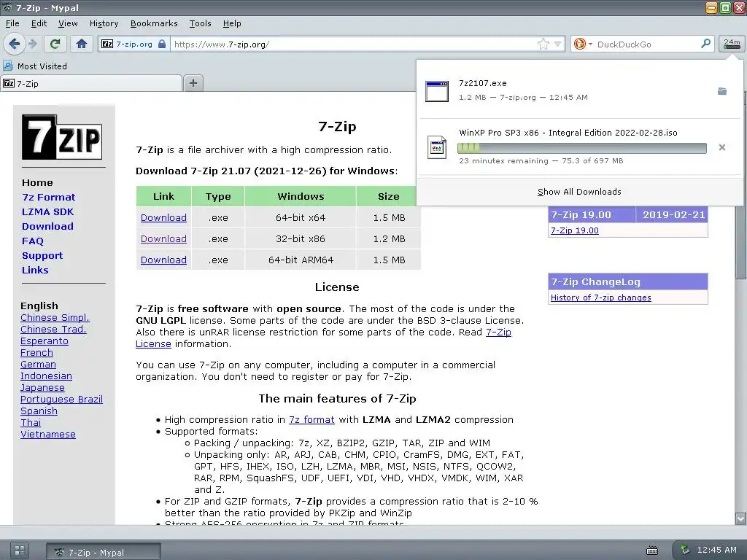
Task: Open containing folder for 7z2107.exe
Action: point(722,91)
